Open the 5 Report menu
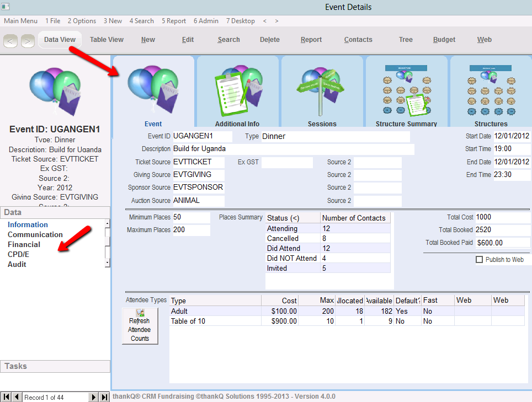 pos(173,21)
